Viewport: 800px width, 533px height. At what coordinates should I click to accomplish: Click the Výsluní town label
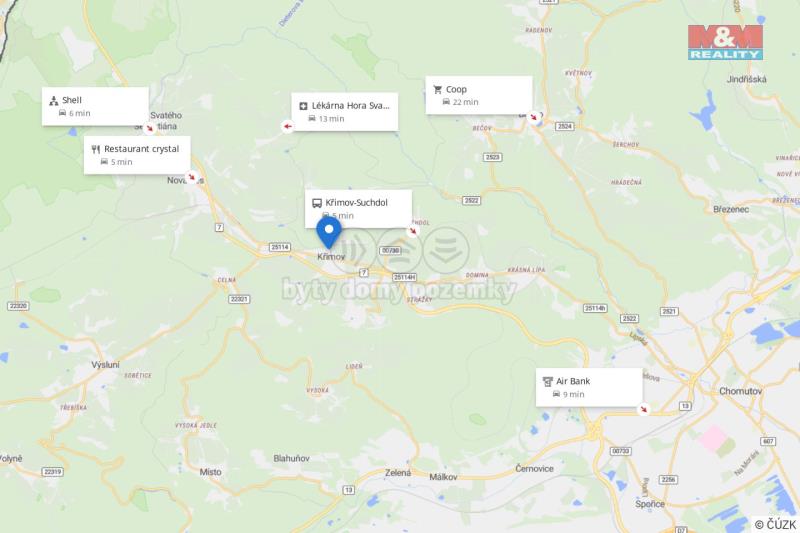click(106, 365)
